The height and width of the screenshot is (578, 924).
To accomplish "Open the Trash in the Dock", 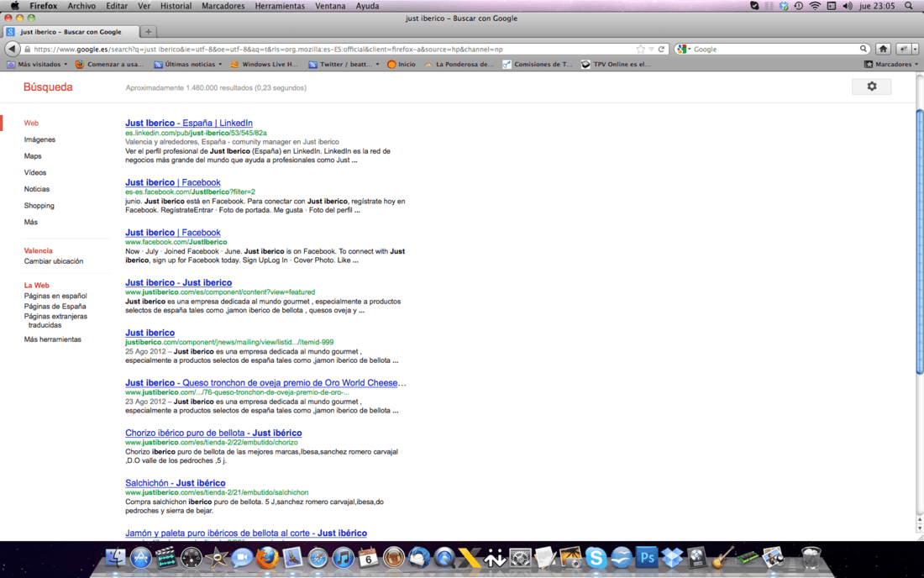I will pyautogui.click(x=811, y=557).
